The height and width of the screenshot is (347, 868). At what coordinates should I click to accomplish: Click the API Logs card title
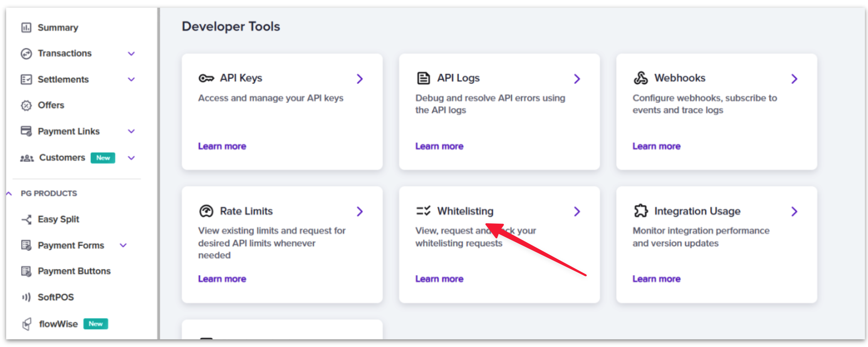[458, 78]
